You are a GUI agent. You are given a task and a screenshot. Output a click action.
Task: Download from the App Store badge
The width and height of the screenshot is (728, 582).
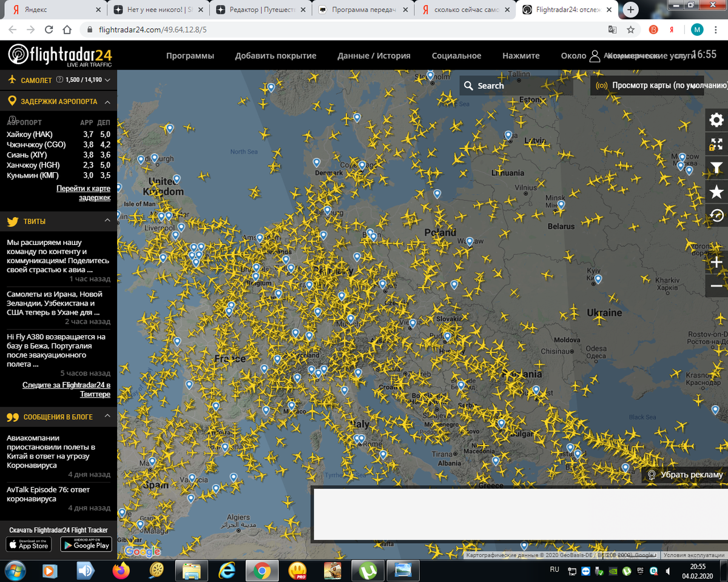pyautogui.click(x=29, y=544)
